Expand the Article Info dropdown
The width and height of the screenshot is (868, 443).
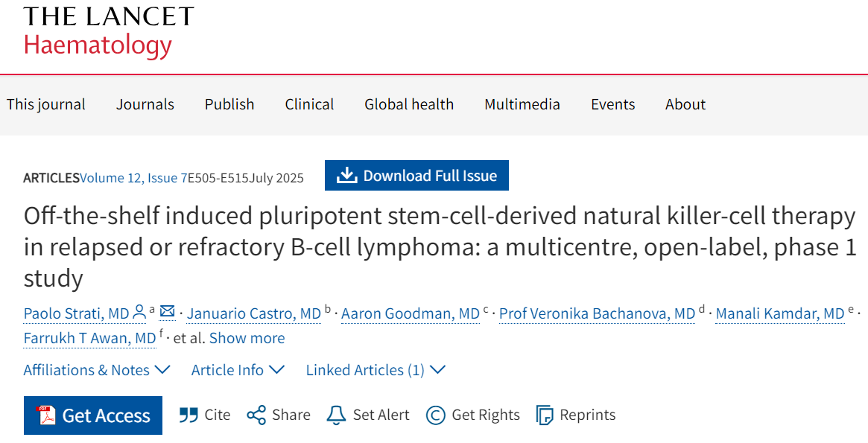[238, 370]
